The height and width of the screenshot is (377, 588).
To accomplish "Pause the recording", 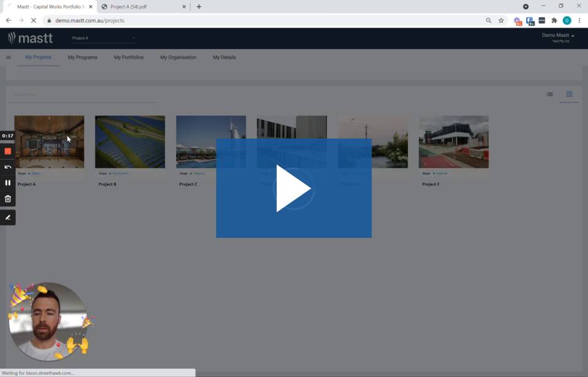I will point(7,183).
